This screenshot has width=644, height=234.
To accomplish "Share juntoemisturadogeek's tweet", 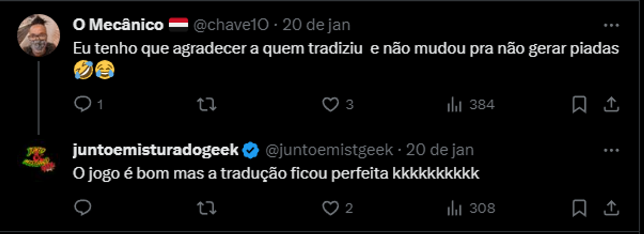I will 611,208.
